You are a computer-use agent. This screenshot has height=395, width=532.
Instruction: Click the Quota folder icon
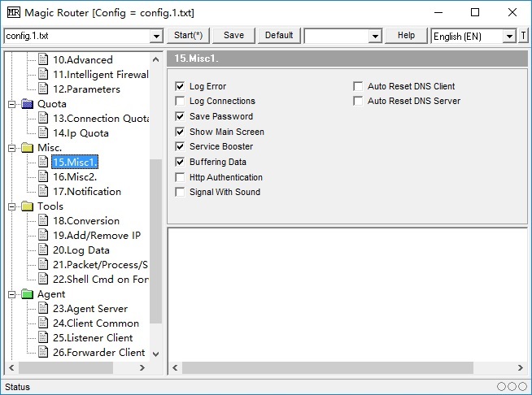coord(28,104)
